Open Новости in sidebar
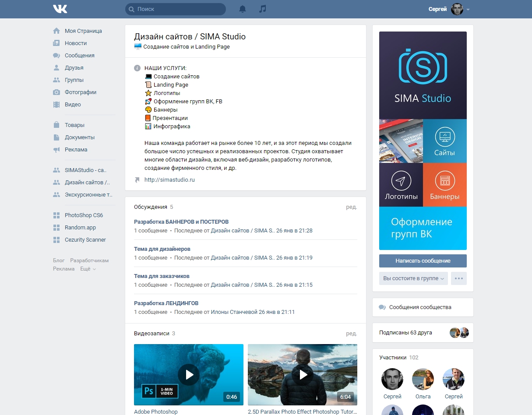 point(76,43)
